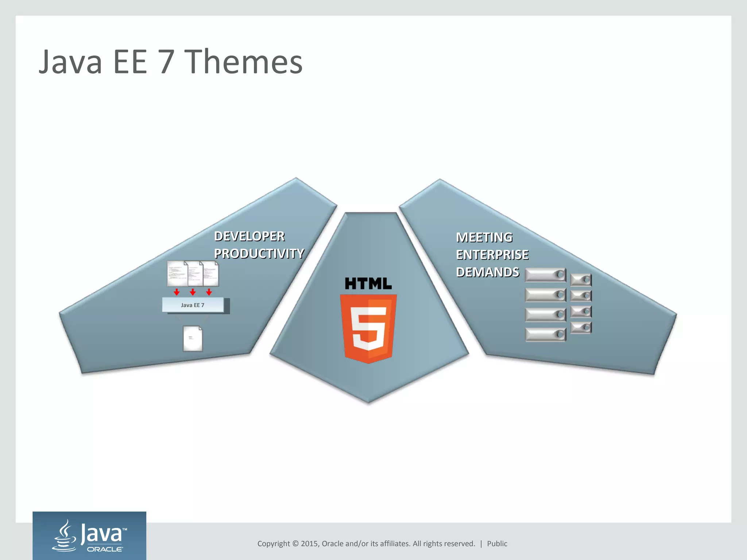Image resolution: width=747 pixels, height=560 pixels.
Task: Click the Java EE 7 Themes title
Action: [171, 62]
